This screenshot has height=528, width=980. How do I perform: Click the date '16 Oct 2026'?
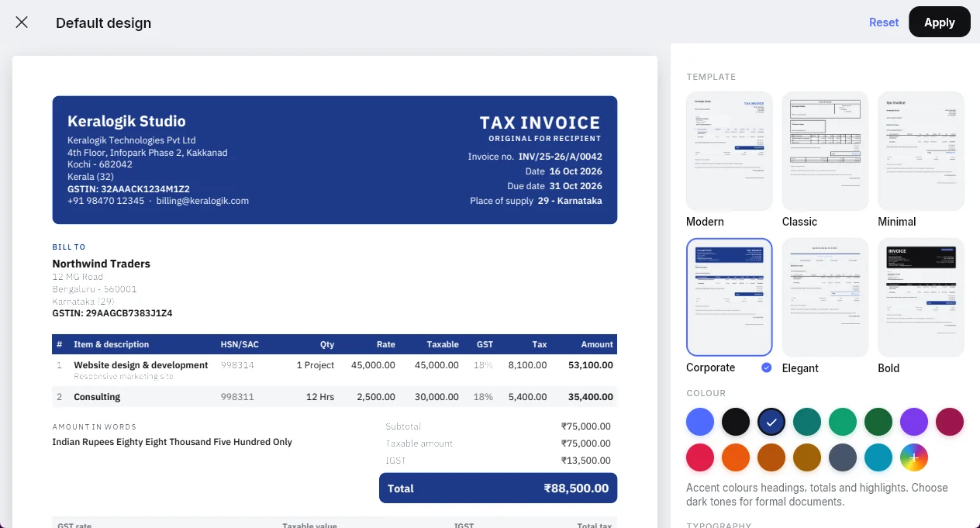[575, 171]
